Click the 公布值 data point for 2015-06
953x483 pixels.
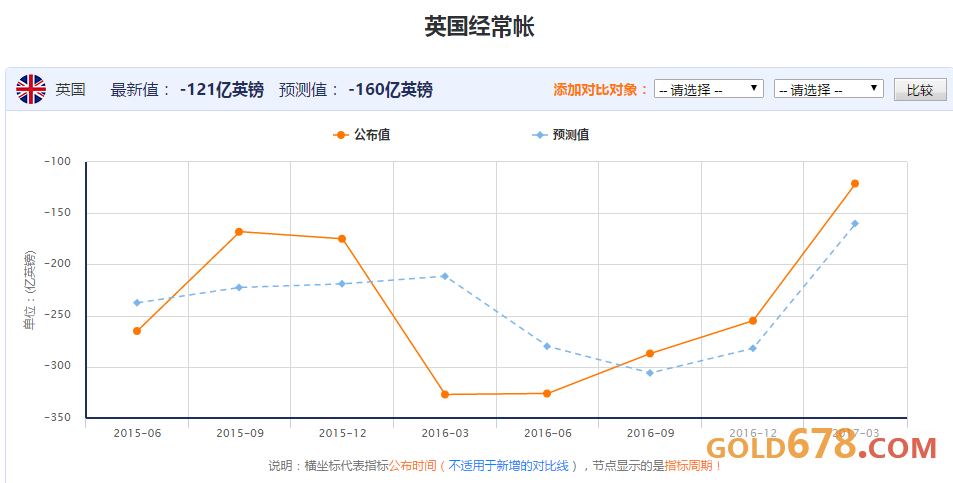pos(137,331)
